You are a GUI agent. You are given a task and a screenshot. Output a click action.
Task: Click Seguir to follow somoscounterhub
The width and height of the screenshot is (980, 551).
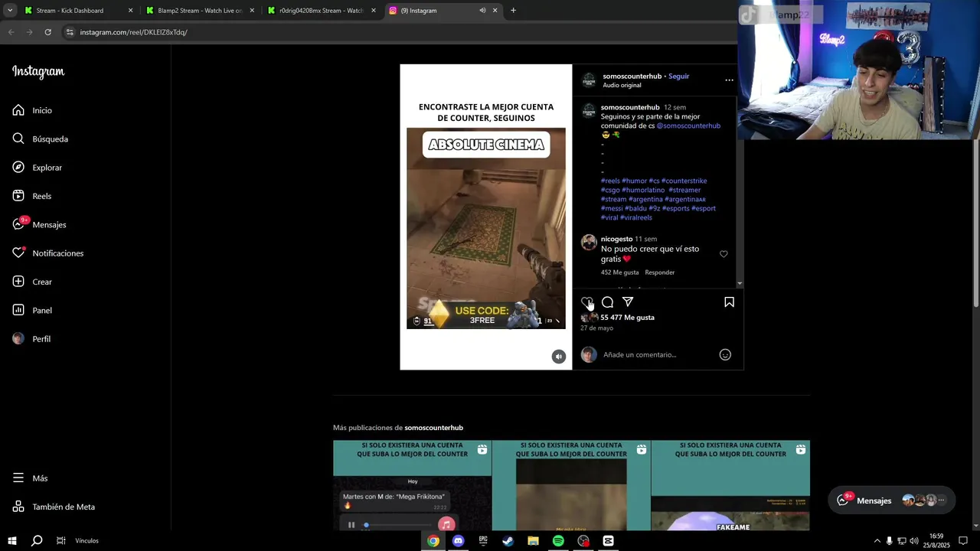coord(678,77)
